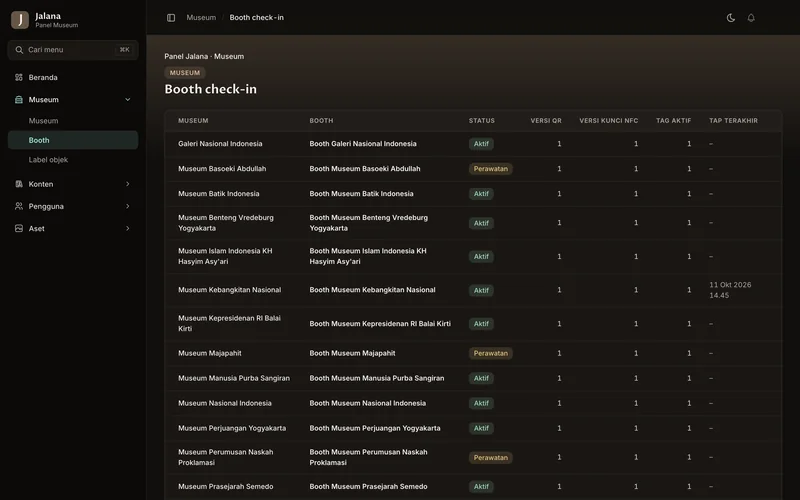The image size is (800, 500).
Task: Expand the Pengguna menu chevron
Action: point(128,207)
